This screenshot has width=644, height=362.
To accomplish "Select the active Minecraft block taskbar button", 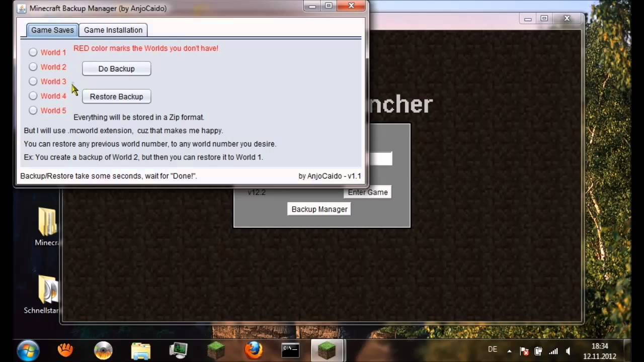I will [327, 350].
